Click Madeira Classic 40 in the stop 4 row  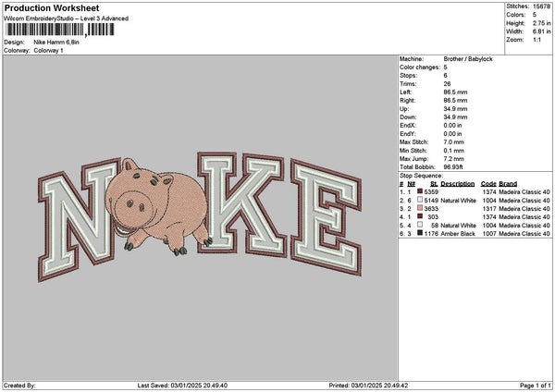click(x=524, y=217)
